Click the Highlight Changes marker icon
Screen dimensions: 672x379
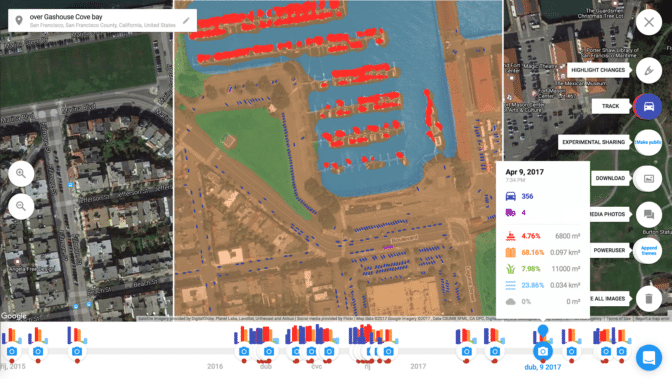649,70
